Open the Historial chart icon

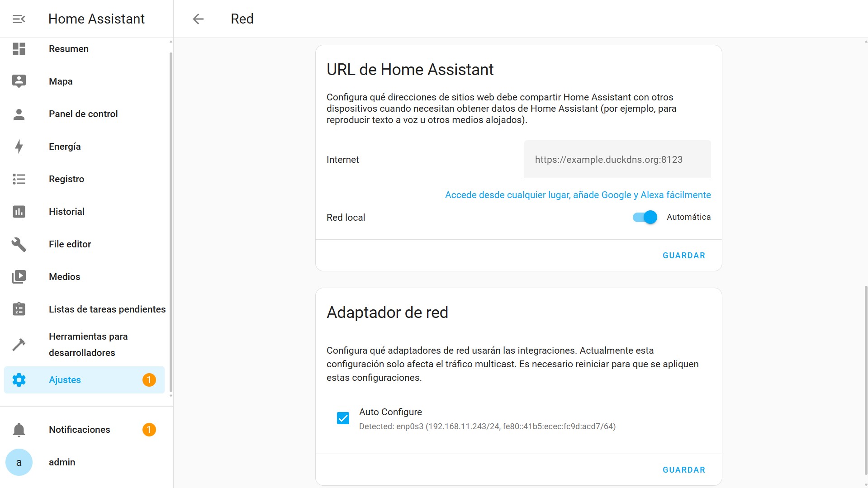[19, 211]
